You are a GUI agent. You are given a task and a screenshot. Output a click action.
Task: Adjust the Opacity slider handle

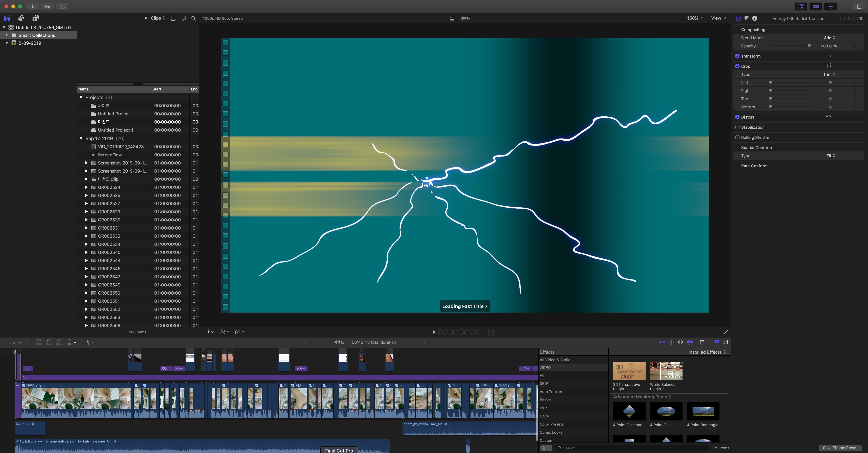point(809,46)
